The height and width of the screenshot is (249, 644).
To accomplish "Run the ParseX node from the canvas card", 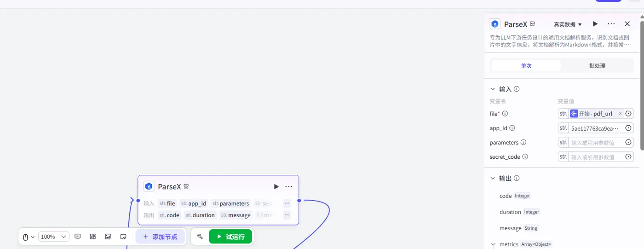I will [x=276, y=186].
